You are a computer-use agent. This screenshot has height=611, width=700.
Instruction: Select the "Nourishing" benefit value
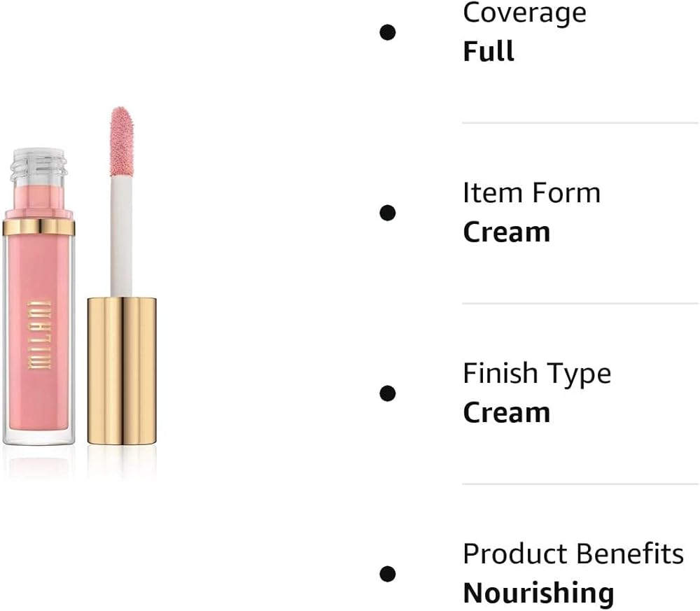coord(538,594)
